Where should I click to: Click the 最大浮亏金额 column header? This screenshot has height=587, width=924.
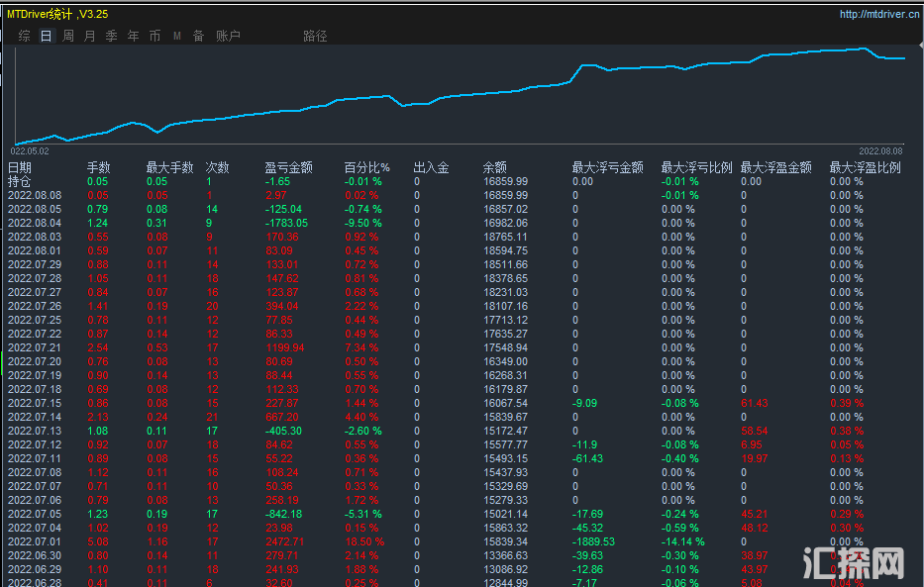click(x=607, y=167)
